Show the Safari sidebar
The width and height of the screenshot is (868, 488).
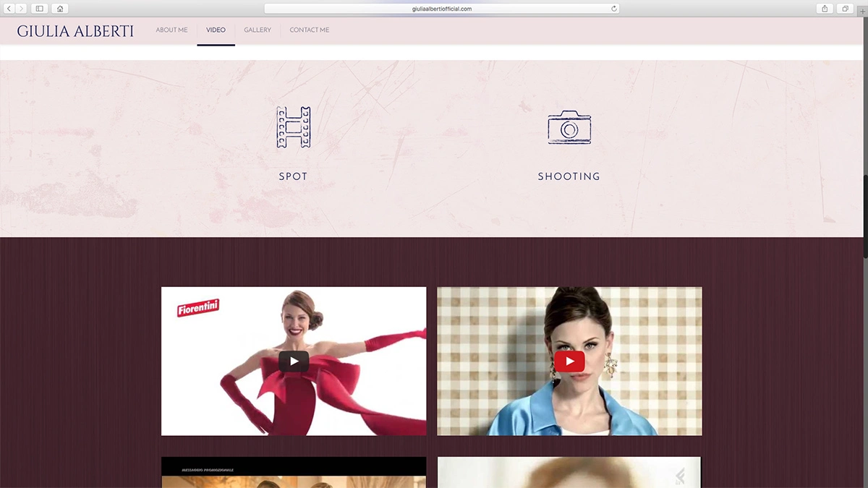coord(39,9)
